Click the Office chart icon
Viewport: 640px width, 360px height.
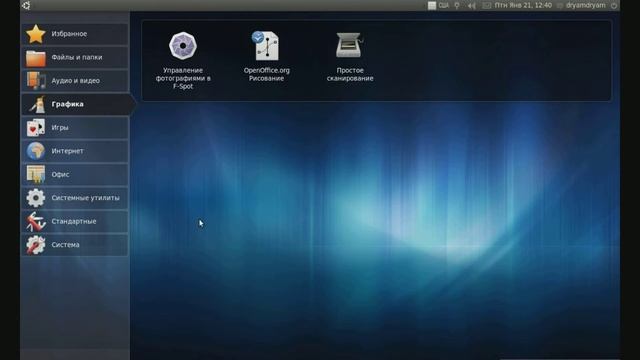click(x=36, y=174)
